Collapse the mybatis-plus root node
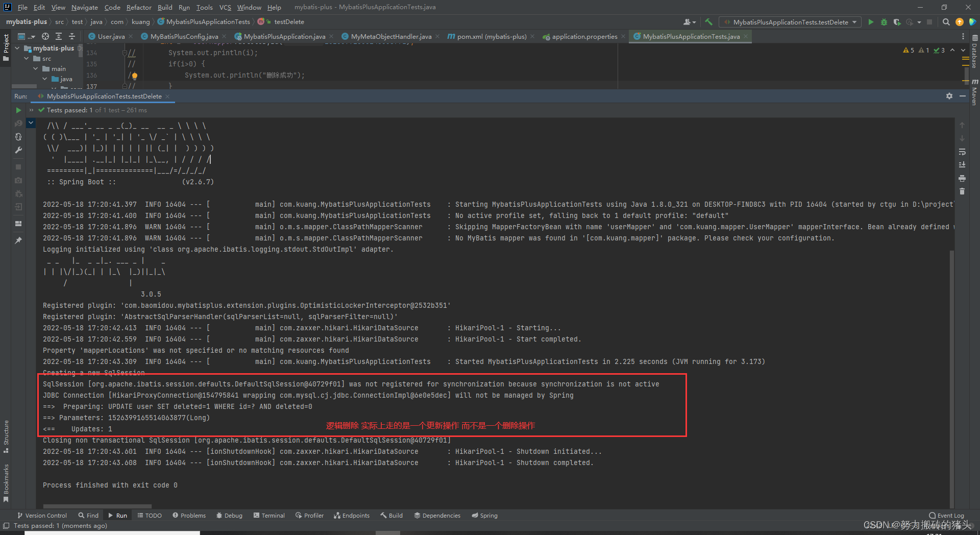This screenshot has width=980, height=535. [x=17, y=48]
